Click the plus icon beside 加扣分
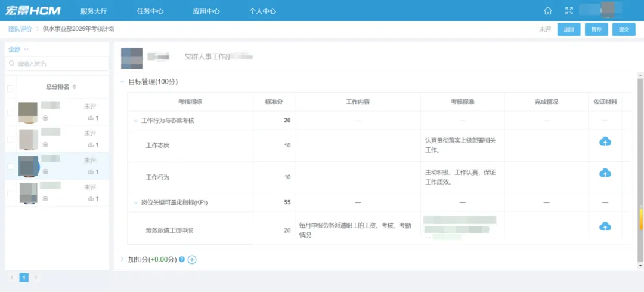This screenshot has width=644, height=292. pyautogui.click(x=192, y=260)
